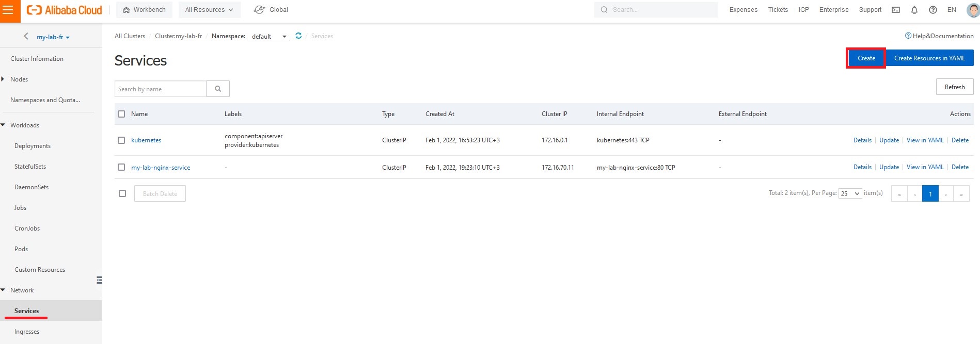Select the Name header checkbox

point(121,114)
